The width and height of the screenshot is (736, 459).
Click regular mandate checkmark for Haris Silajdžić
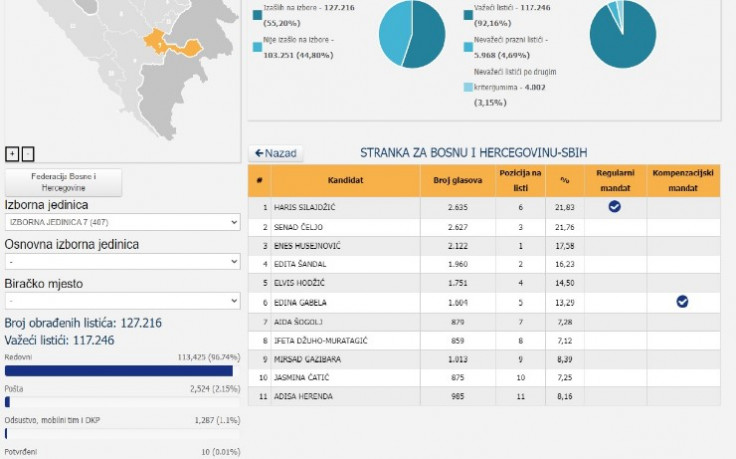coord(615,207)
